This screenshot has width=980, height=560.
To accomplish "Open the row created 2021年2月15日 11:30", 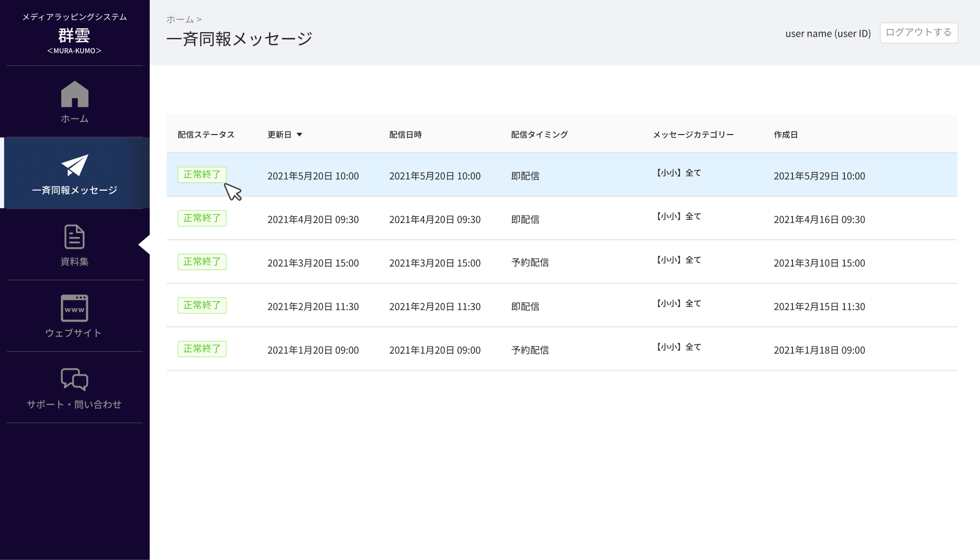I will tap(562, 305).
